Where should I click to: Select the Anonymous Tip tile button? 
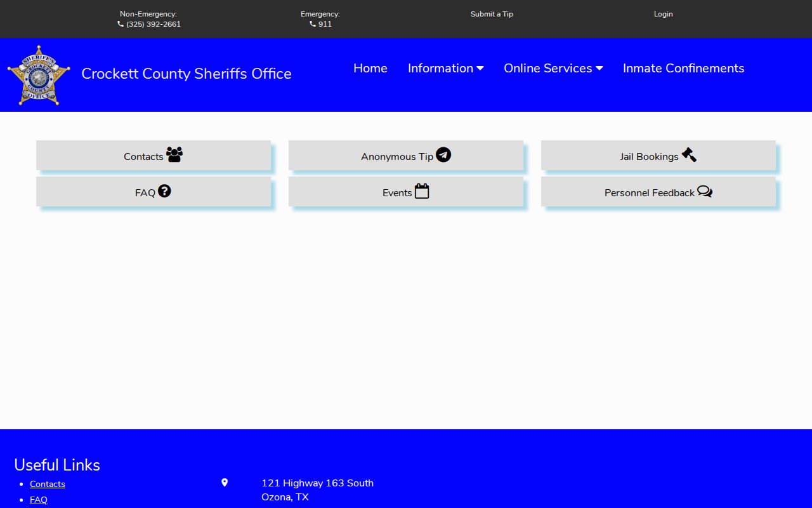pos(406,155)
